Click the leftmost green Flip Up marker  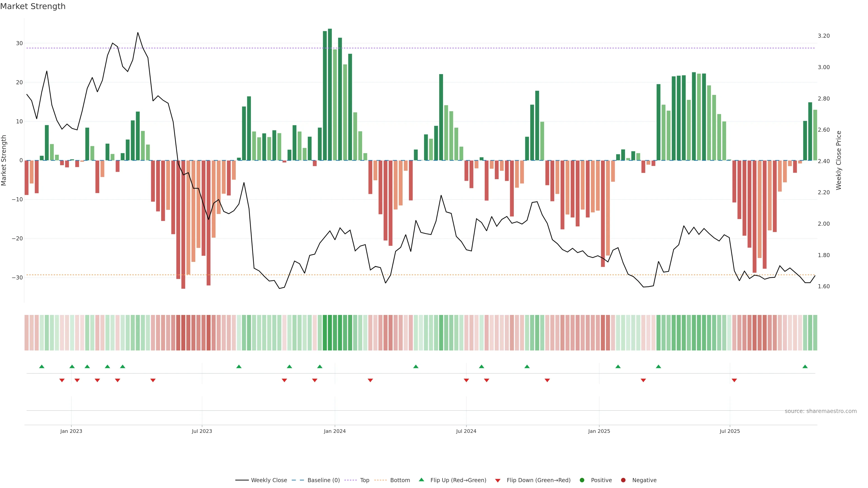42,366
